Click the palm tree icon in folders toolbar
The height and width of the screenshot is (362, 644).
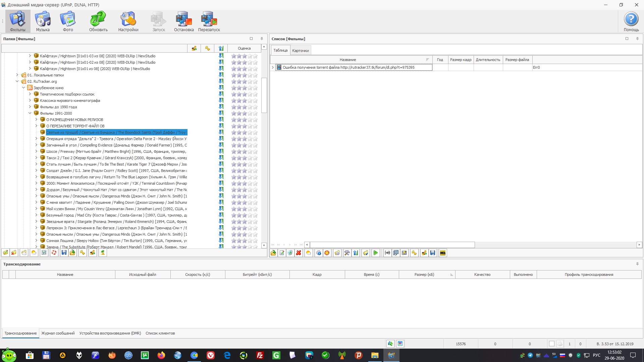(103, 253)
